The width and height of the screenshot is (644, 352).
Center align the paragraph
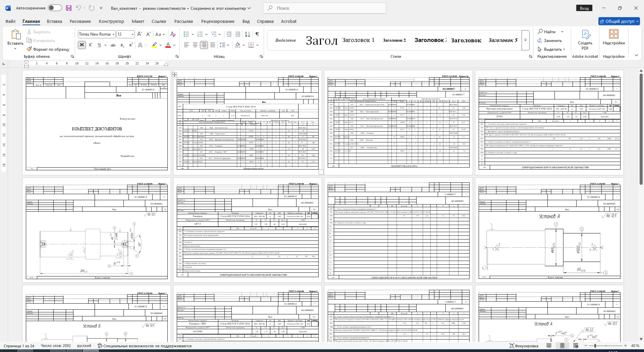click(x=195, y=45)
